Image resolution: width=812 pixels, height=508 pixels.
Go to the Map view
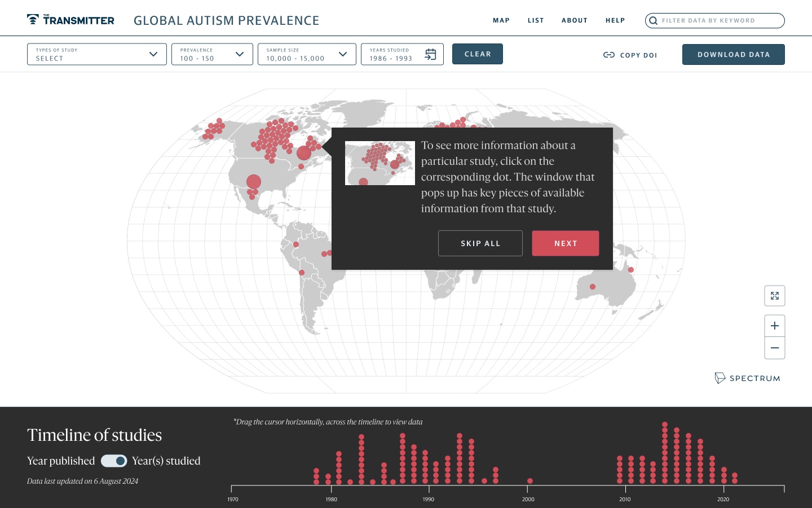pyautogui.click(x=501, y=20)
